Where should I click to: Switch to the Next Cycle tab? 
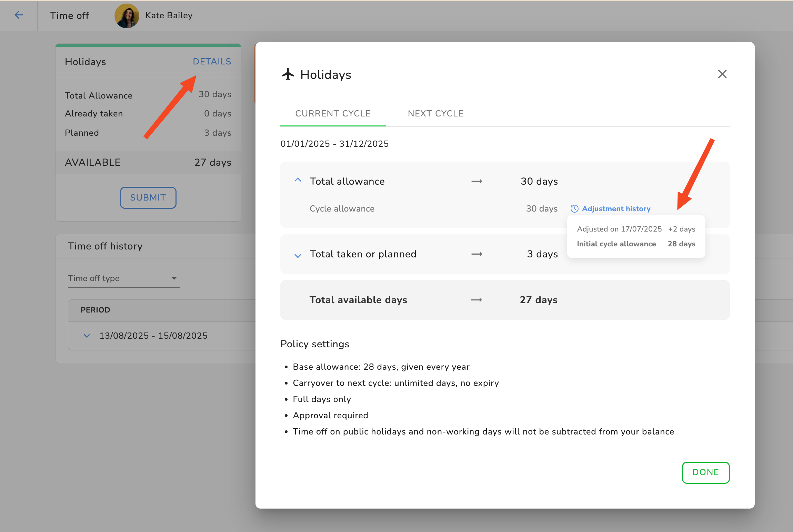click(435, 113)
